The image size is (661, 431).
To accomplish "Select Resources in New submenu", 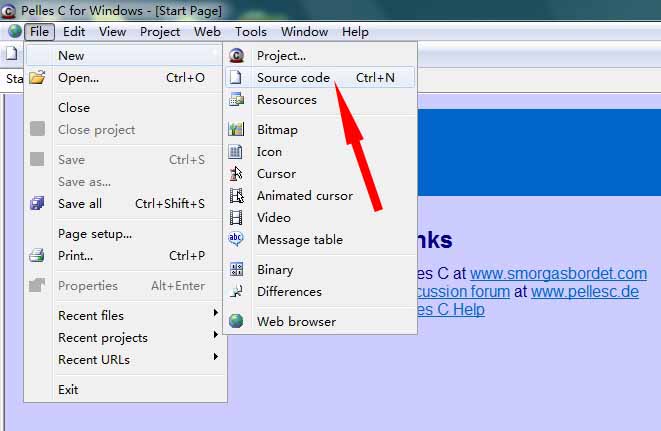I will (320, 100).
